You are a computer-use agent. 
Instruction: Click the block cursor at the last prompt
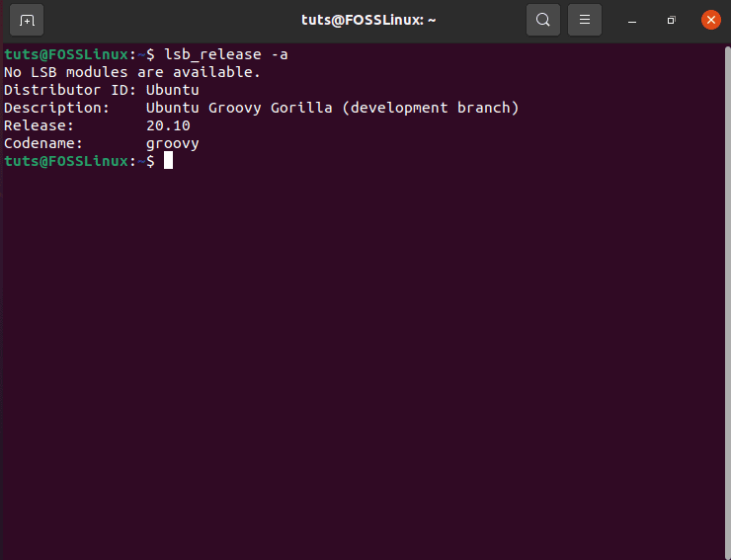click(x=168, y=161)
